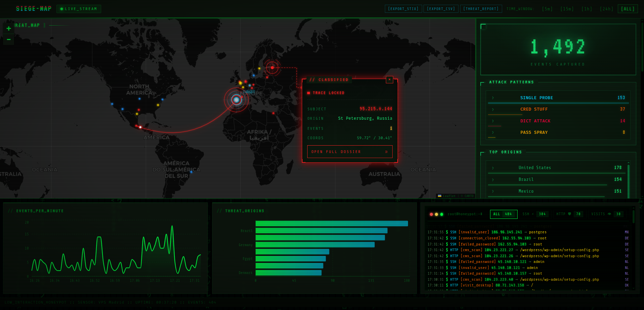Screen dimensions: 644x310
Task: Close the classified trace popup
Action: point(390,80)
